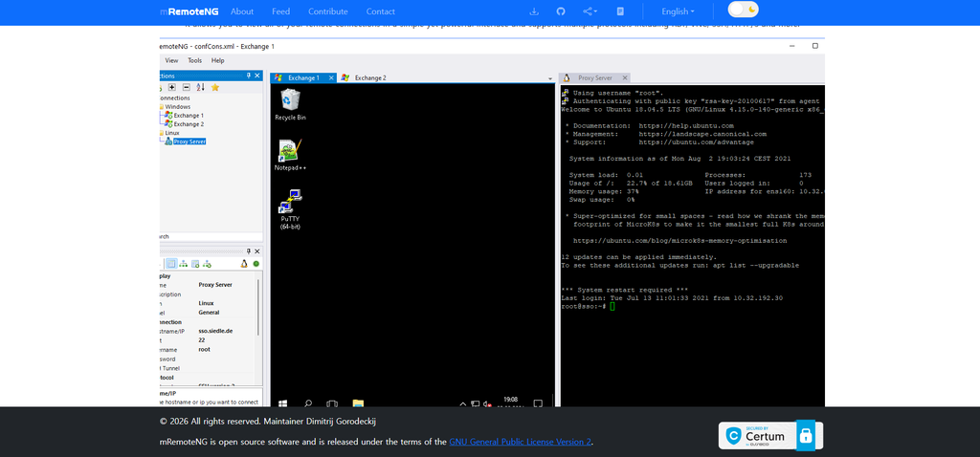Click the Inheritance icon in Config toolbar
The width and height of the screenshot is (980, 457).
pos(184,264)
